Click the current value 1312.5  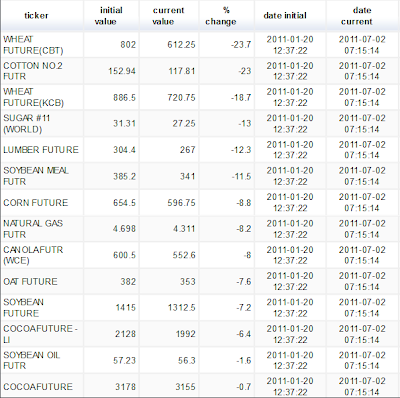tap(181, 307)
